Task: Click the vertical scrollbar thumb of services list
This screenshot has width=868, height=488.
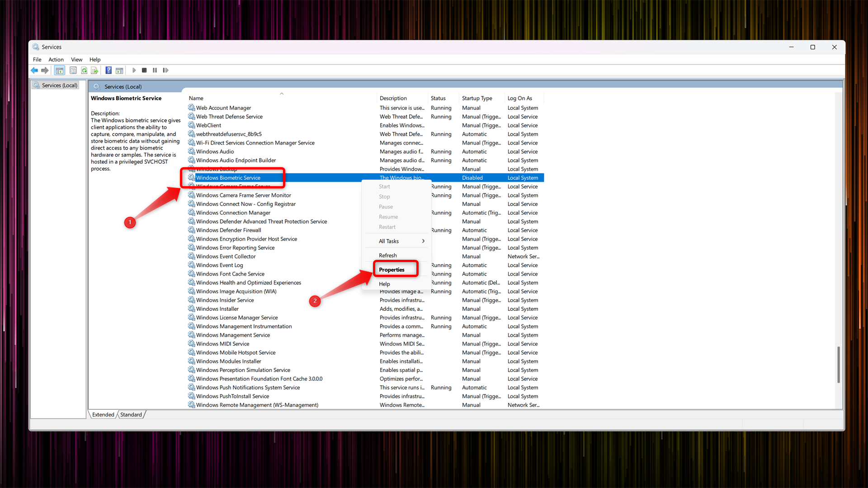Action: 838,365
